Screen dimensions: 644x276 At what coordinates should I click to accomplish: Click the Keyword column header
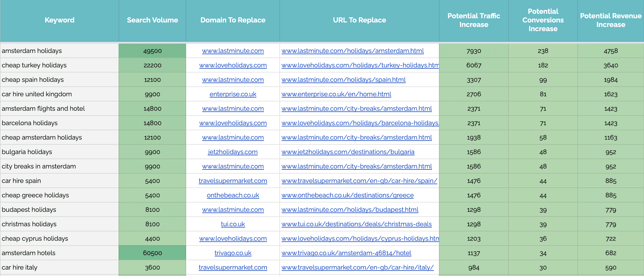pos(60,20)
